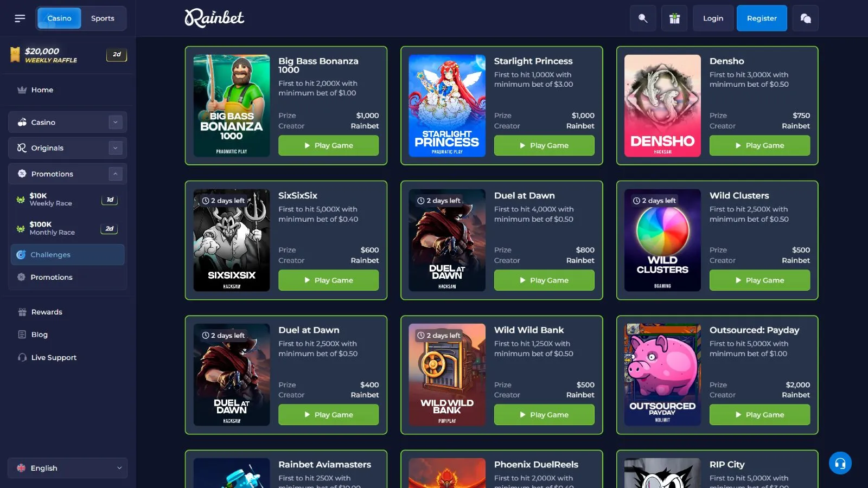Screen dimensions: 868x488
Task: Click the search magnifier icon
Action: click(x=643, y=18)
